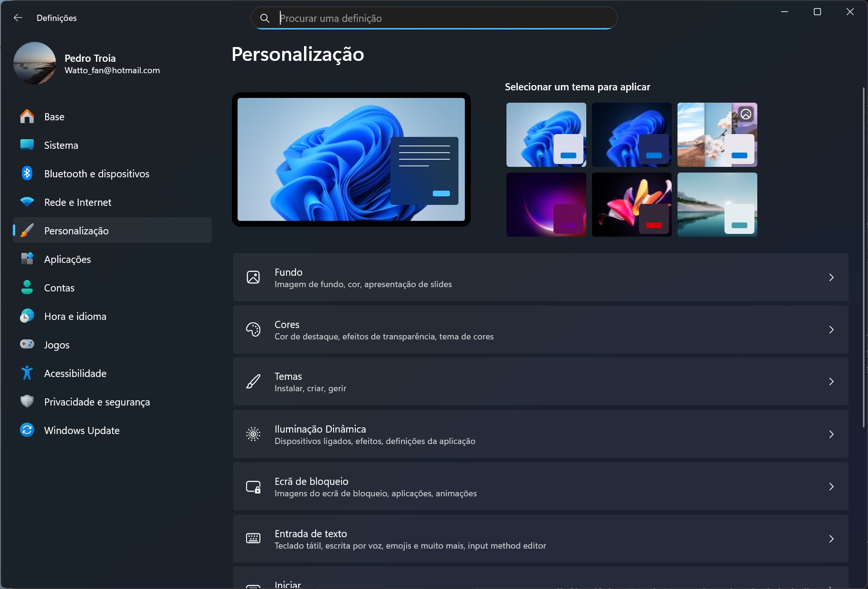868x589 pixels.
Task: Click the Windows Update sync icon
Action: pos(27,430)
